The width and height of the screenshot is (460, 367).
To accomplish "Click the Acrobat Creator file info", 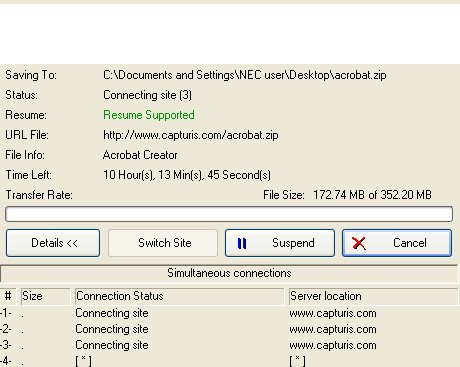I will point(140,155).
